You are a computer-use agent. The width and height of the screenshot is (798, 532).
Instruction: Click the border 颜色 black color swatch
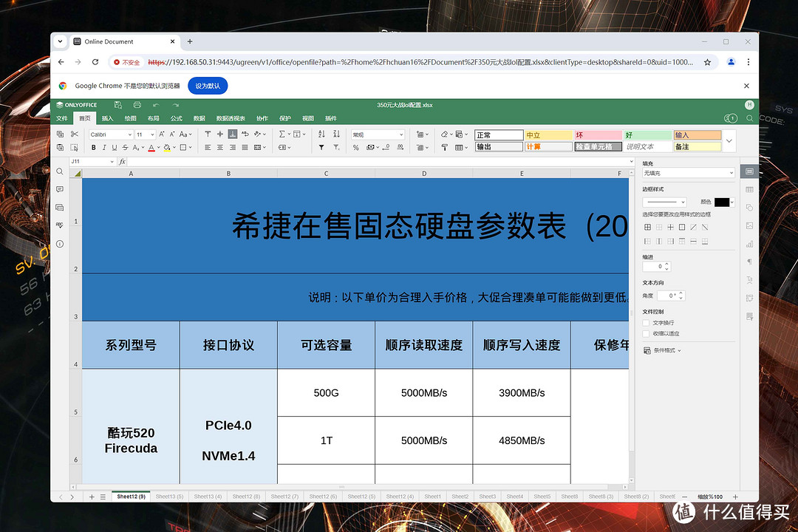click(723, 202)
